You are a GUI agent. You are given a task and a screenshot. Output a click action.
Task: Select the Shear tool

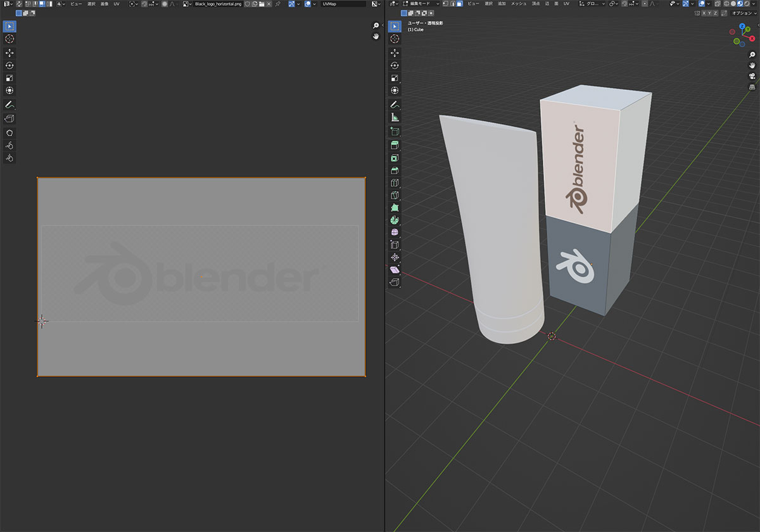[x=395, y=270]
